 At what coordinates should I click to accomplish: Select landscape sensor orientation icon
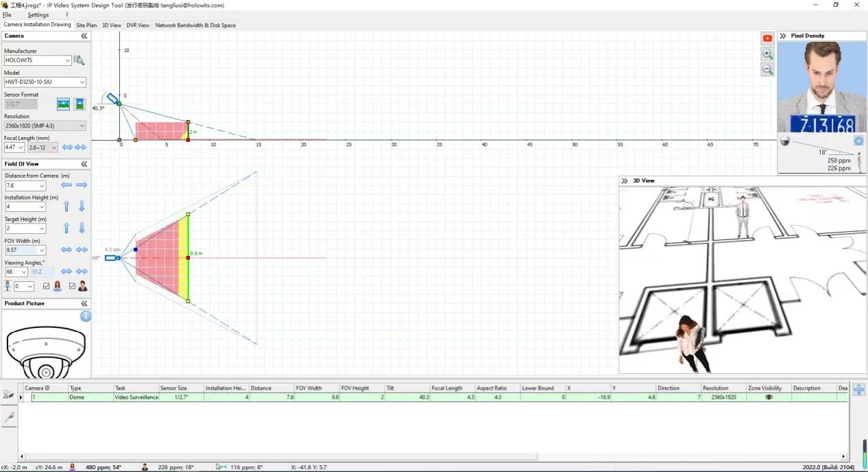click(x=64, y=104)
